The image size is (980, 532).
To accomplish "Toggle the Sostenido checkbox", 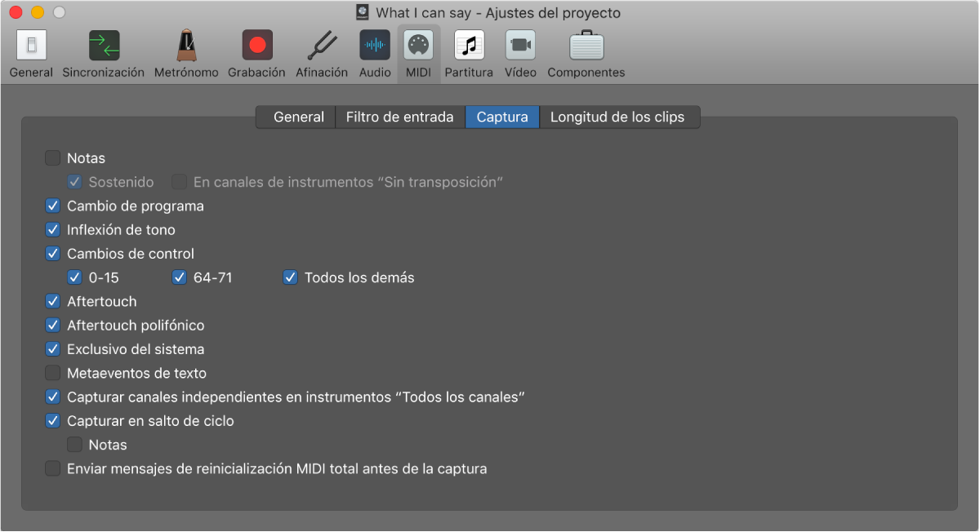I will [x=74, y=182].
